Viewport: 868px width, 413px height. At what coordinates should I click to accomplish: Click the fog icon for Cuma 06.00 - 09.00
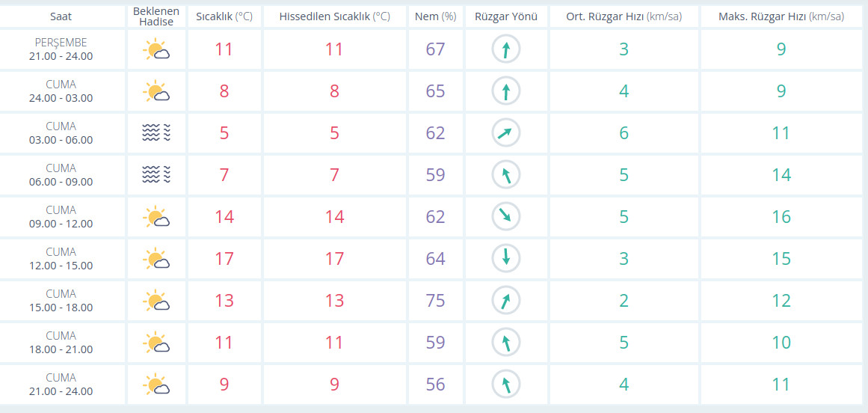tap(156, 175)
